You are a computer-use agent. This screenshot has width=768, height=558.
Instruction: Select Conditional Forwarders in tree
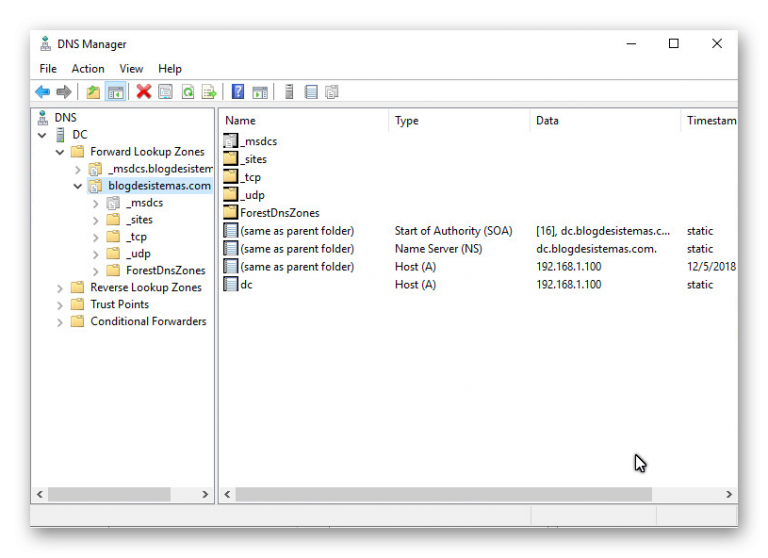(x=148, y=321)
